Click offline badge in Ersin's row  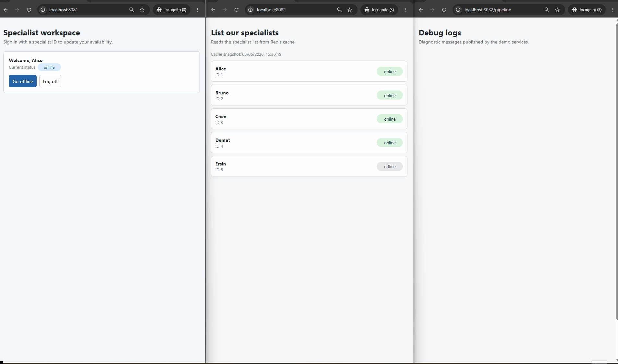[390, 166]
